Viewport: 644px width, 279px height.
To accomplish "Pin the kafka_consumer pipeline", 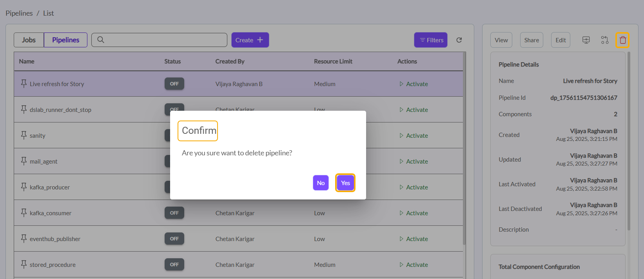I will pyautogui.click(x=24, y=212).
